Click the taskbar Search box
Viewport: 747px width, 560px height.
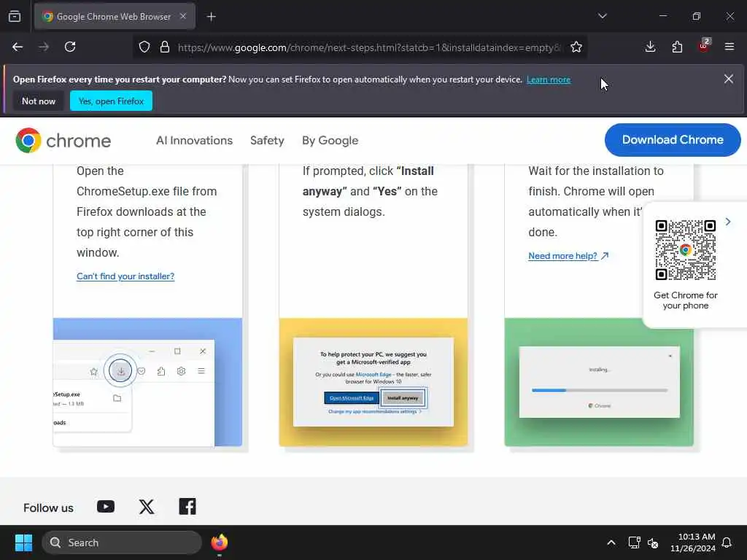pyautogui.click(x=122, y=542)
